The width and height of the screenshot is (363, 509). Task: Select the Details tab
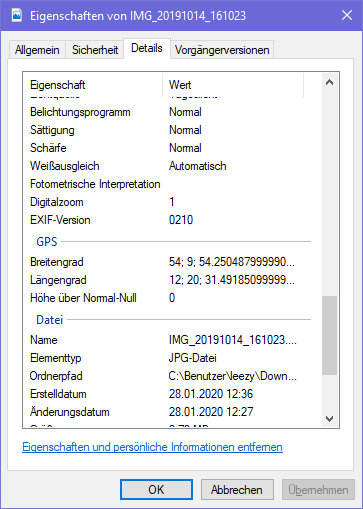pos(147,48)
